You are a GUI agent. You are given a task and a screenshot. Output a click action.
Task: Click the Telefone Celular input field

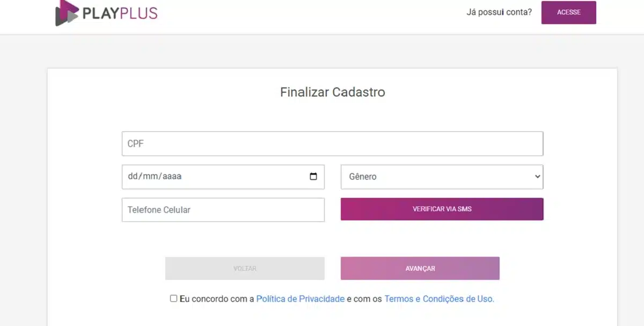pyautogui.click(x=223, y=210)
